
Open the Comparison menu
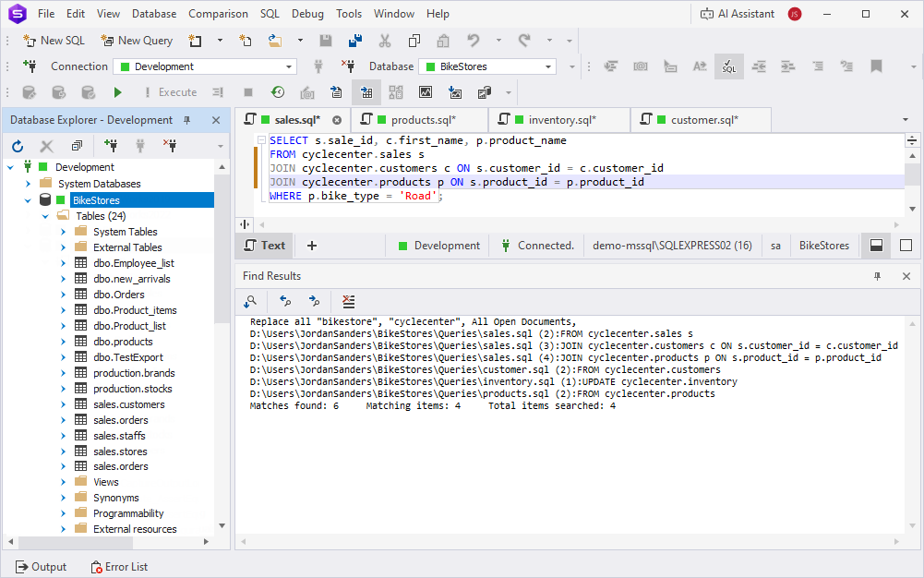click(x=218, y=14)
